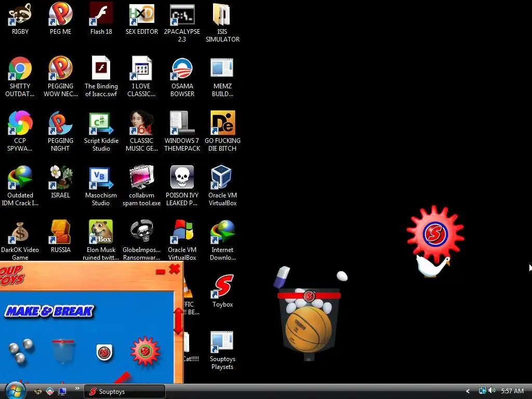Open the Internet Downlo... globe shortcut
The image size is (532, 399).
[222, 240]
